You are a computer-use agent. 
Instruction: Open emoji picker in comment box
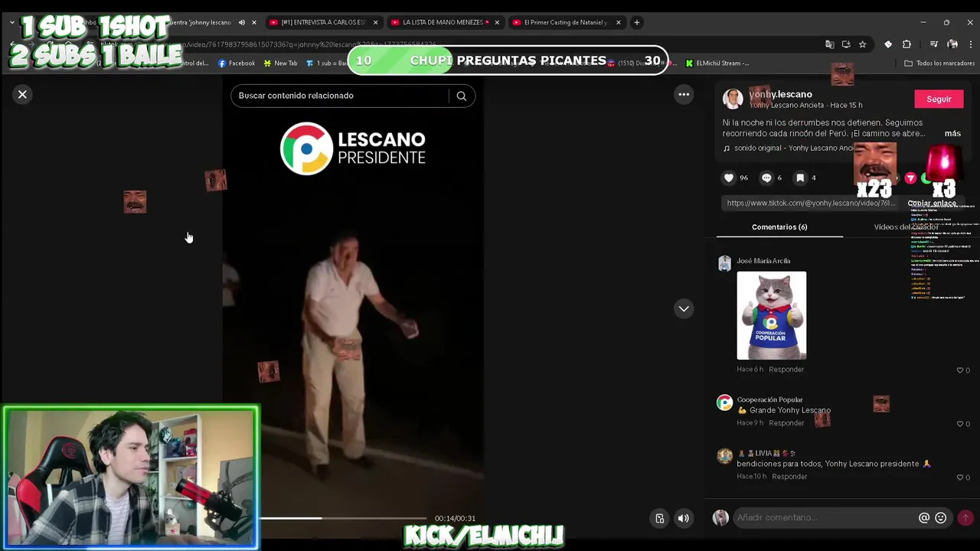[941, 517]
